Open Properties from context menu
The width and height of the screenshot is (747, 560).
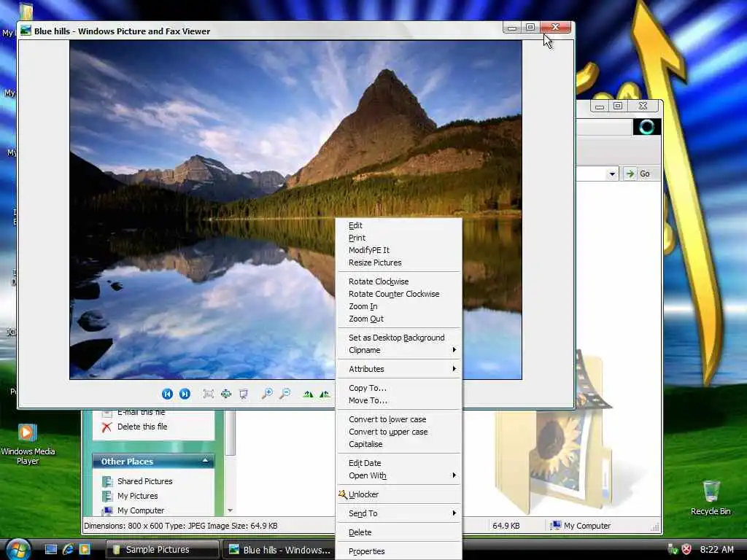pos(399,551)
